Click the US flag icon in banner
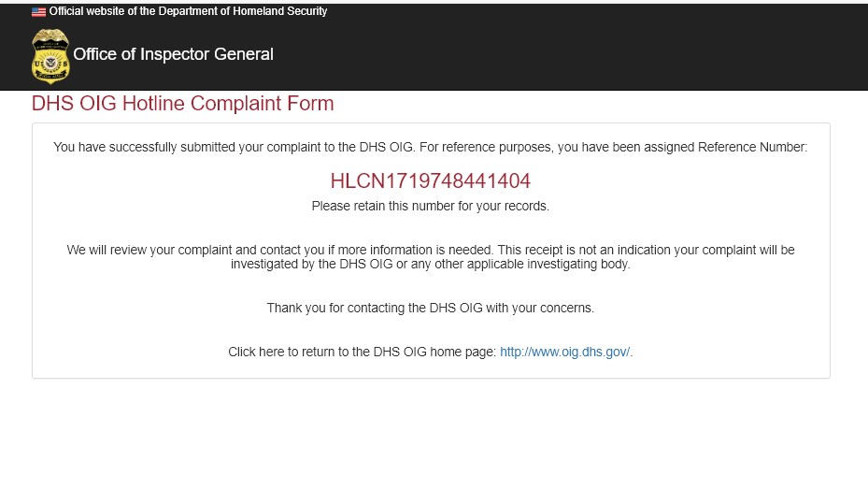The height and width of the screenshot is (504, 868). coord(38,11)
